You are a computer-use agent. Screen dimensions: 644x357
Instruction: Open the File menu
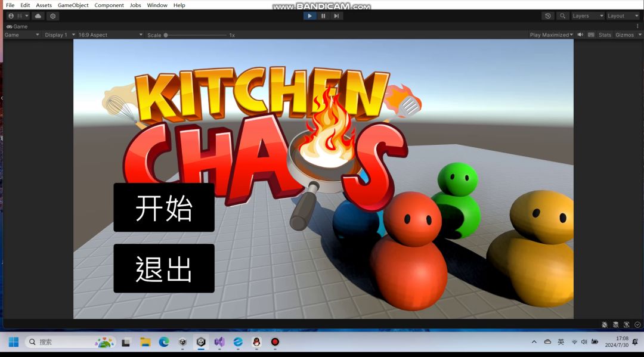pyautogui.click(x=10, y=5)
